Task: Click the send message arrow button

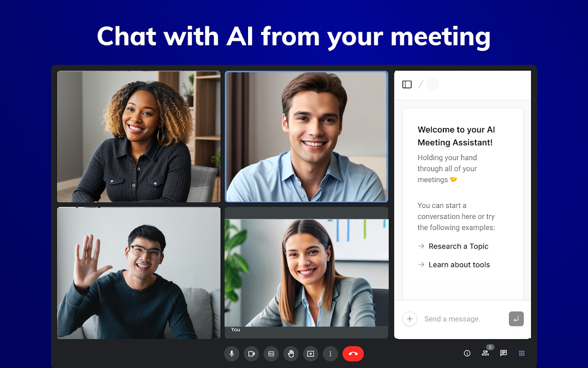Action: point(516,319)
